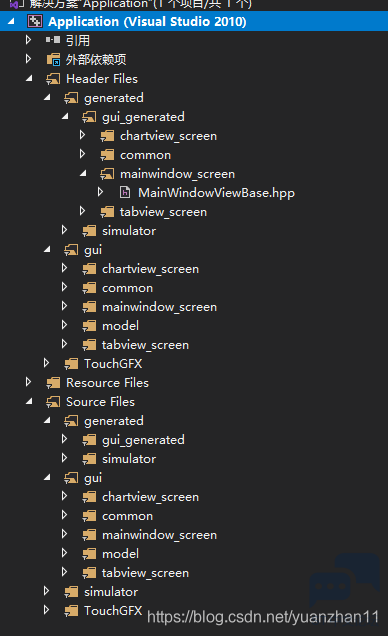This screenshot has height=636, width=388.
Task: Click the Header Files folder icon
Action: coord(53,78)
